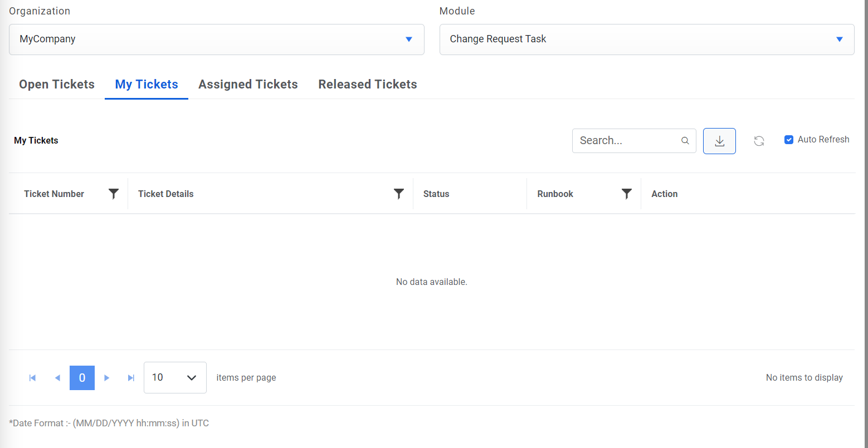Click the download export icon button
868x448 pixels.
point(719,141)
